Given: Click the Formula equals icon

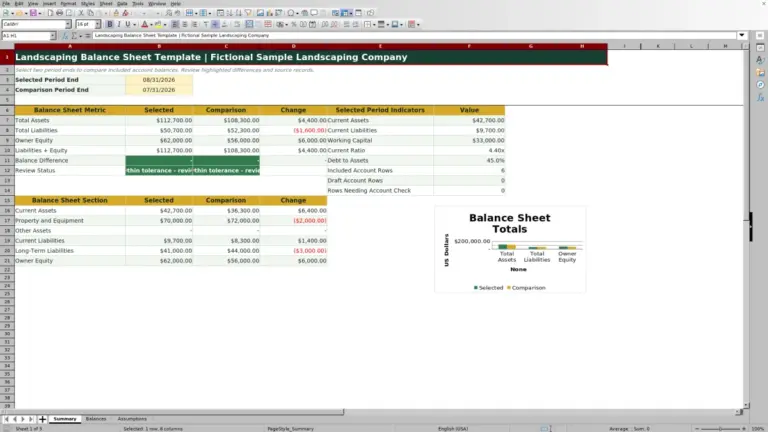Looking at the screenshot, I should [88, 36].
